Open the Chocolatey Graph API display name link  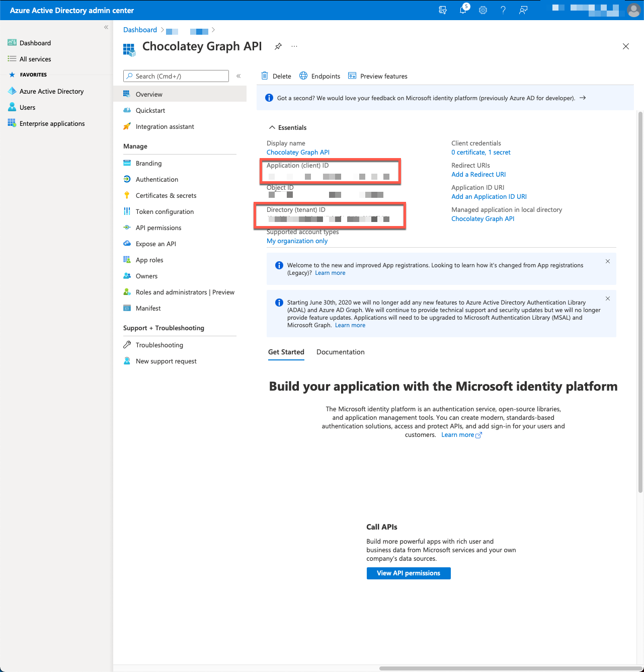point(298,153)
